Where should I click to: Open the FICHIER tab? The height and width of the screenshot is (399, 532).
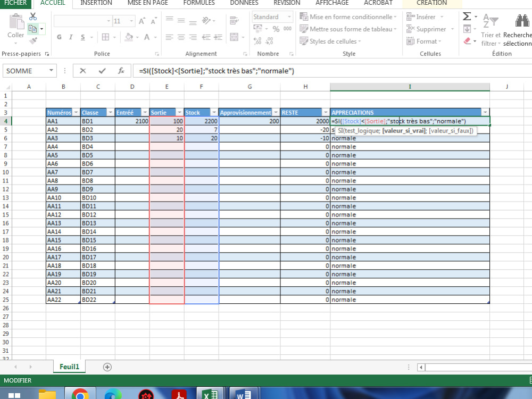15,3
